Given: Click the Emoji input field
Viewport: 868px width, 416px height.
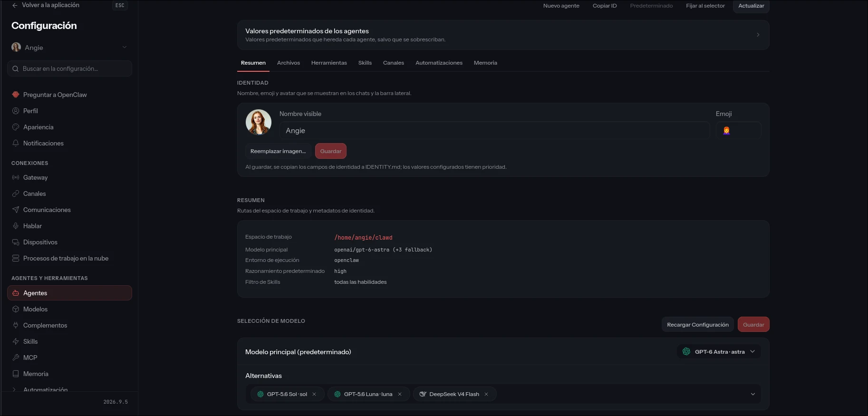Looking at the screenshot, I should 738,131.
